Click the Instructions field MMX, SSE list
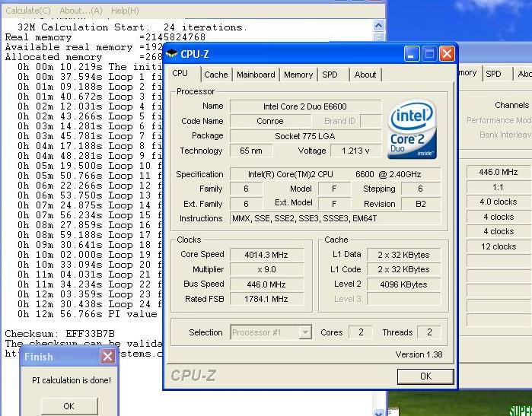The width and height of the screenshot is (532, 416). (x=335, y=219)
